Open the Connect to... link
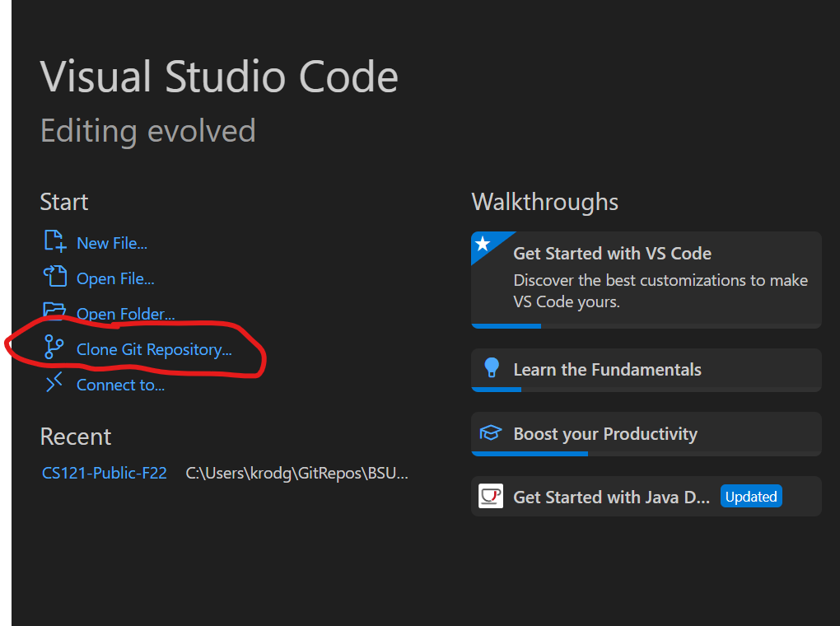 pos(120,385)
